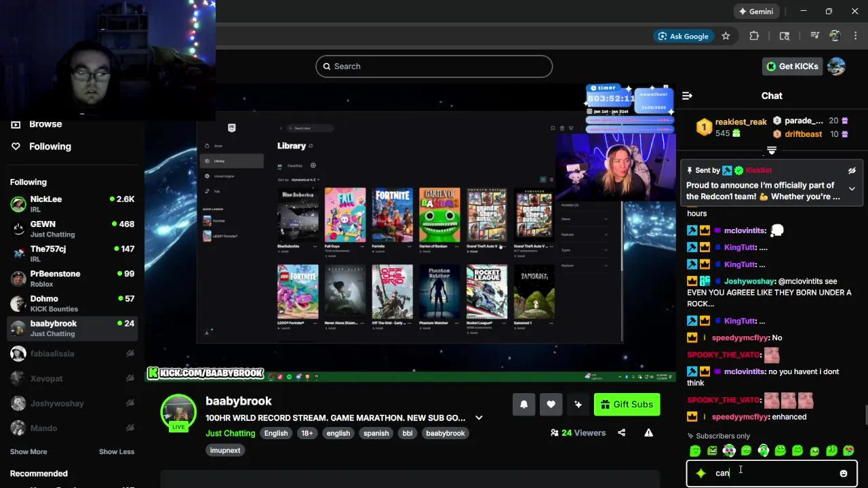Open offline channel Xevopat
The image size is (868, 488).
point(72,378)
